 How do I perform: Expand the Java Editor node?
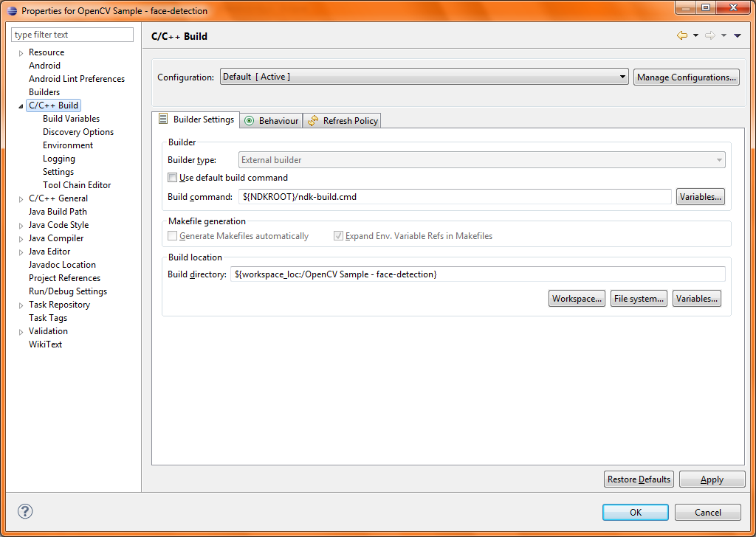21,252
